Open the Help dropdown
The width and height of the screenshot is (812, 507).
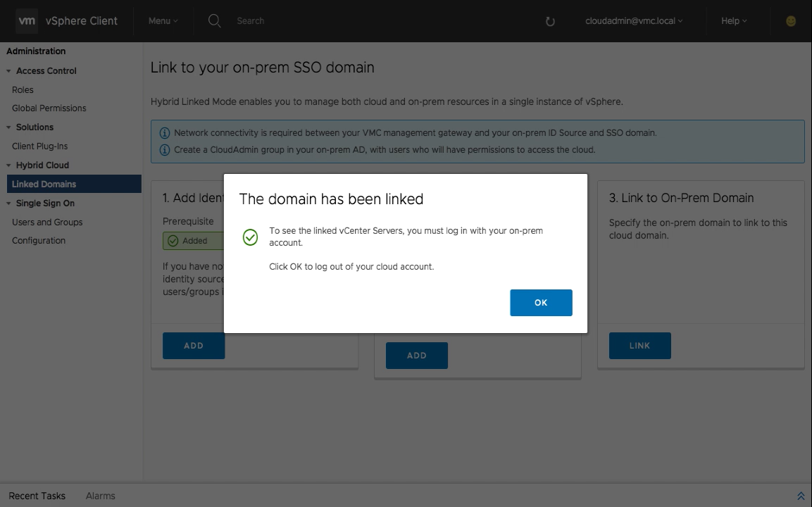(734, 21)
